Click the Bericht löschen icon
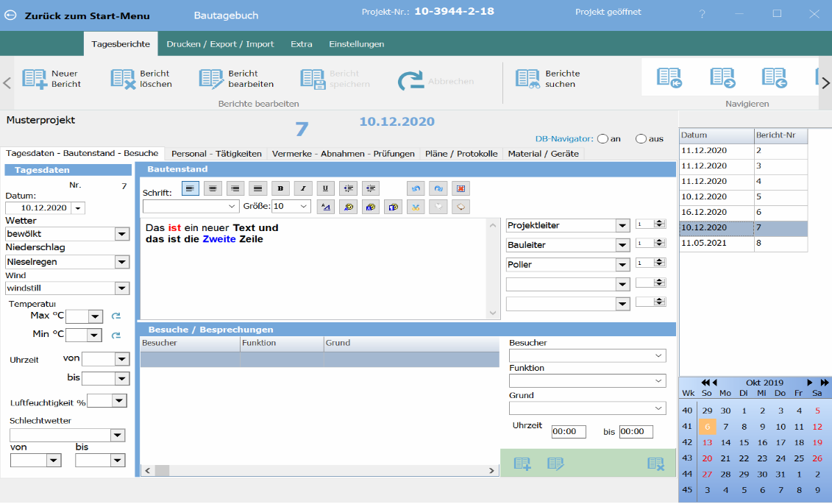The height and width of the screenshot is (504, 832). pyautogui.click(x=123, y=79)
